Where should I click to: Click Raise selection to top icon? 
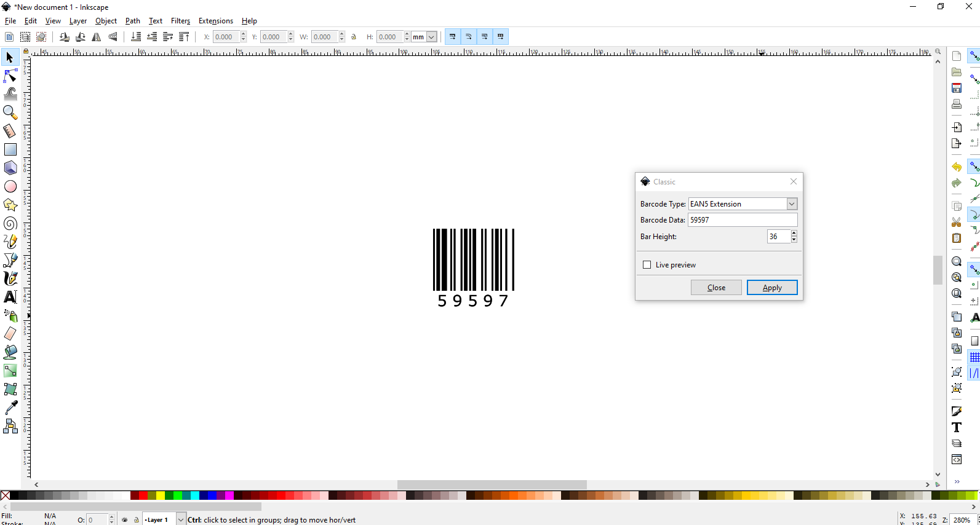[x=184, y=37]
